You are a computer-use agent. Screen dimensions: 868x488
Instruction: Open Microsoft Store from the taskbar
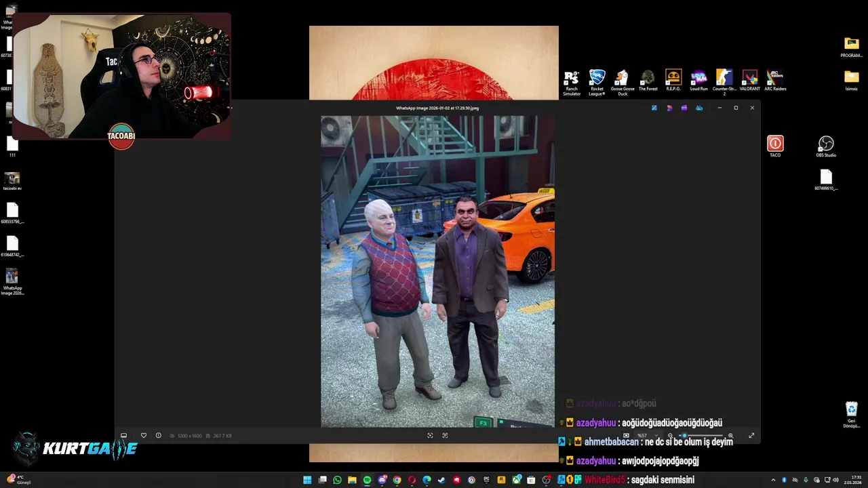pyautogui.click(x=531, y=480)
